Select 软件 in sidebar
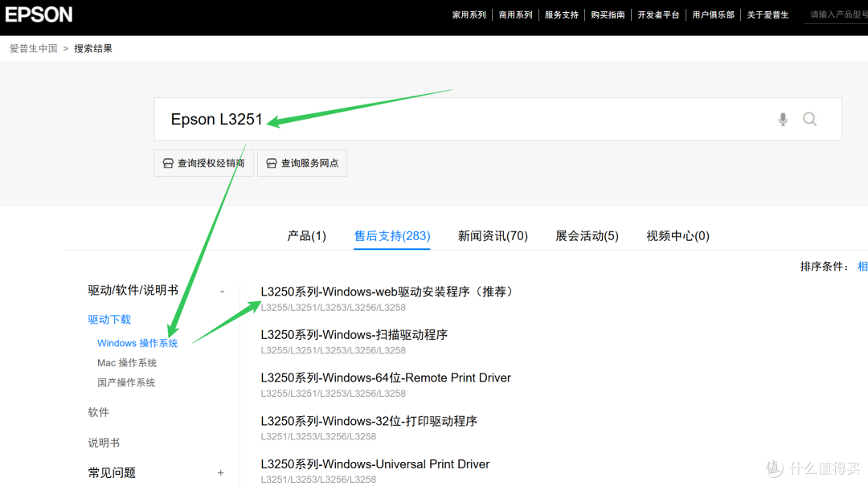Screen dimensions: 868x486 (x=99, y=412)
